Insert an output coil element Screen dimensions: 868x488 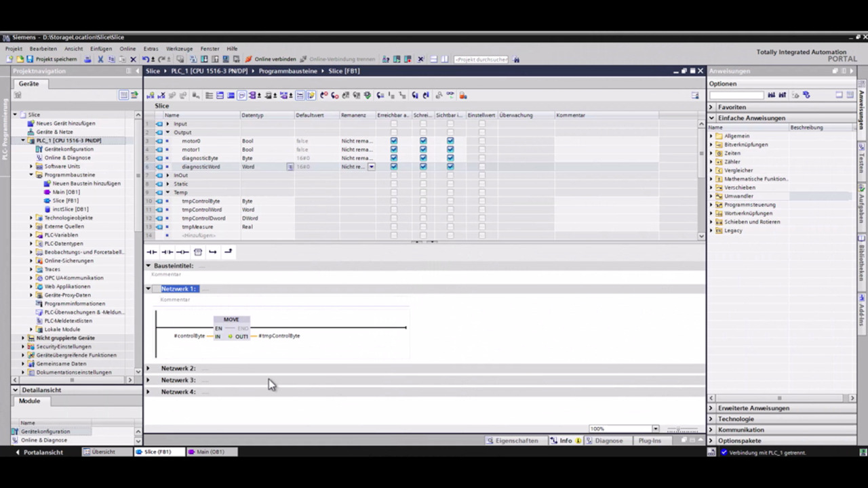(x=182, y=252)
